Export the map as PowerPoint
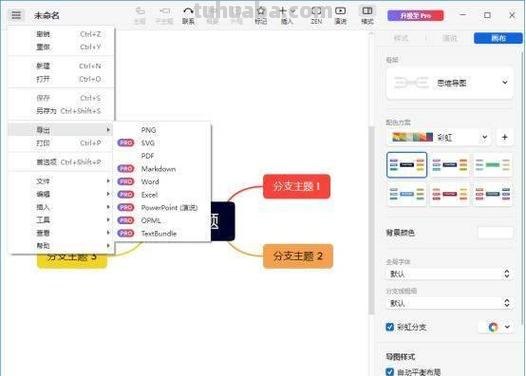The image size is (526, 376). click(x=162, y=207)
